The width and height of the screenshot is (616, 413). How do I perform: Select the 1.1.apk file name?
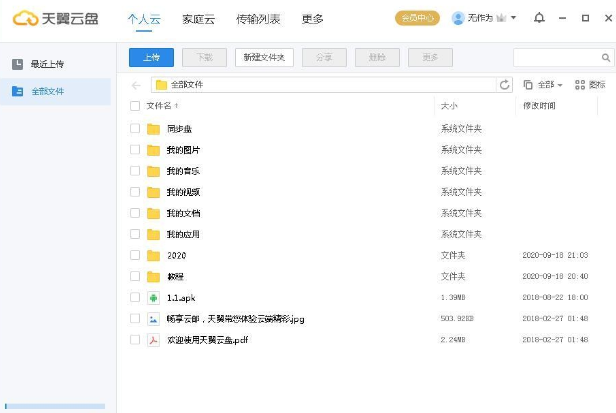(181, 298)
